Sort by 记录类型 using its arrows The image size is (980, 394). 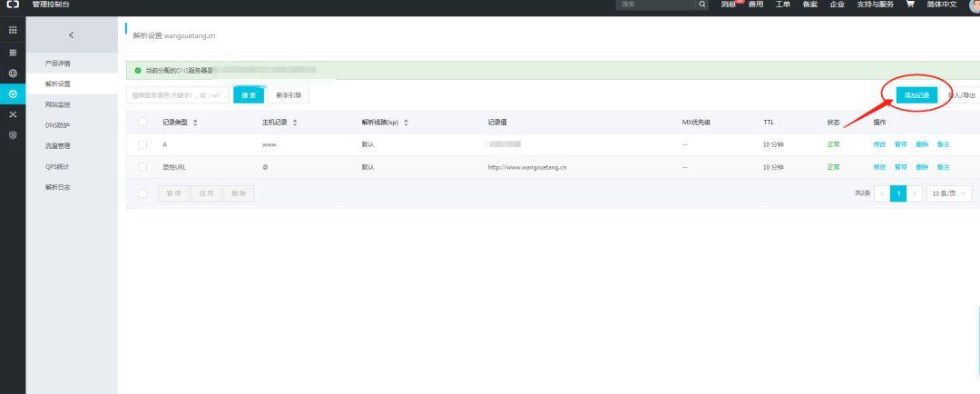(x=195, y=123)
